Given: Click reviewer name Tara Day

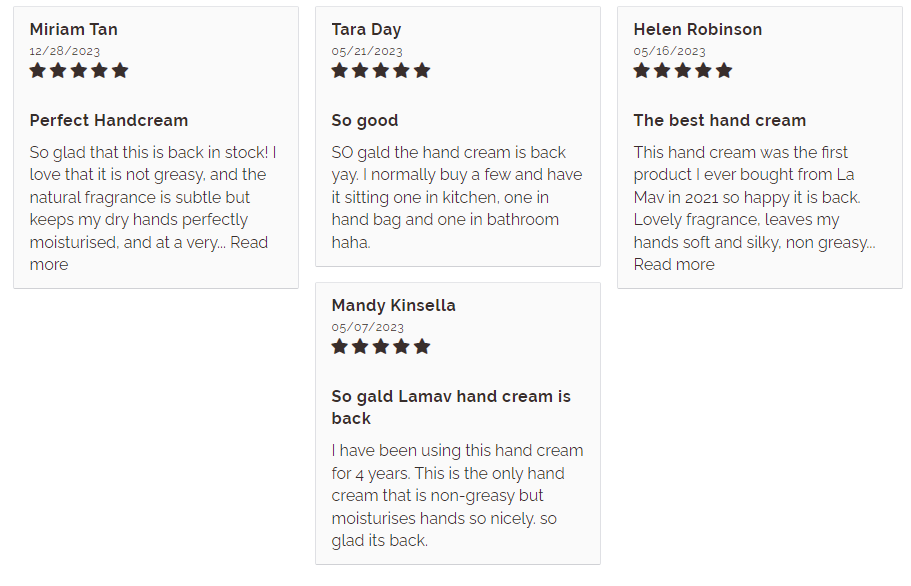Looking at the screenshot, I should [367, 30].
